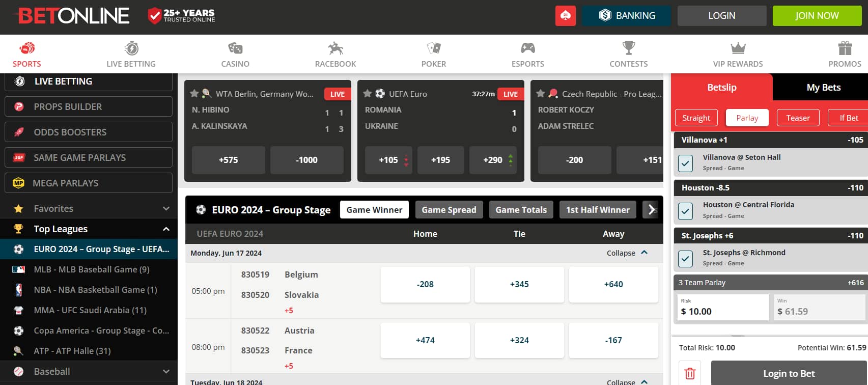The height and width of the screenshot is (385, 868).
Task: Bet on Belgium vs Slovakia tie +345
Action: (x=519, y=284)
